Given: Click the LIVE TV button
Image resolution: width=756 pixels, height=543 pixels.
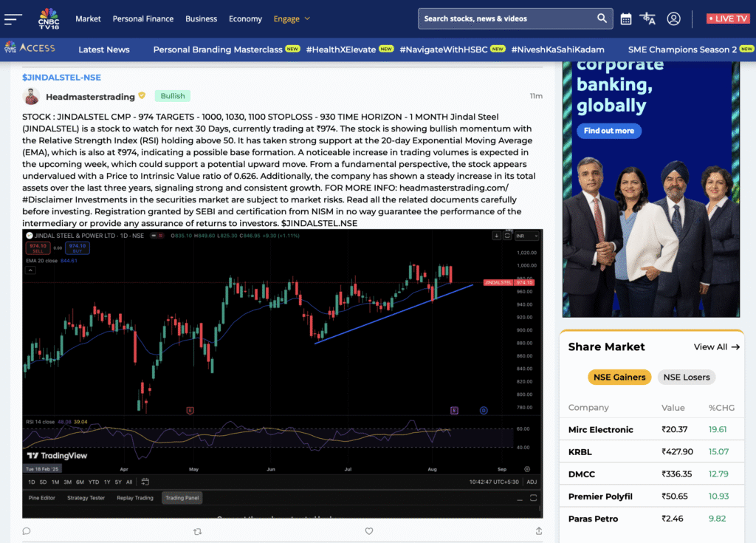Looking at the screenshot, I should [x=726, y=18].
